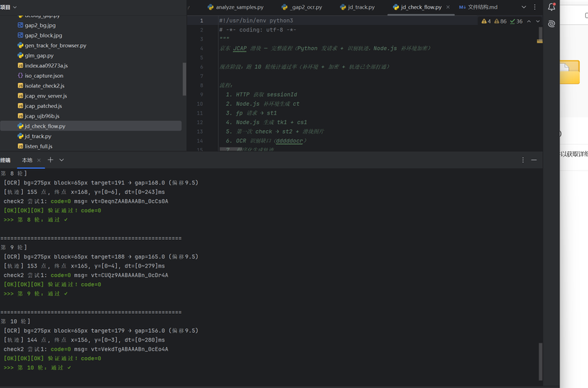588x388 pixels.
Task: Close the jd_check_flow.py tab
Action: click(448, 7)
